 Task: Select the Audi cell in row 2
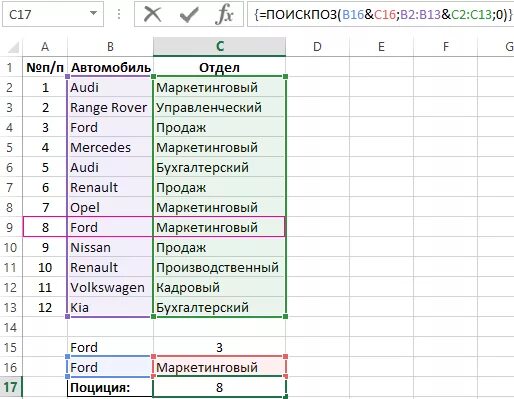[110, 87]
